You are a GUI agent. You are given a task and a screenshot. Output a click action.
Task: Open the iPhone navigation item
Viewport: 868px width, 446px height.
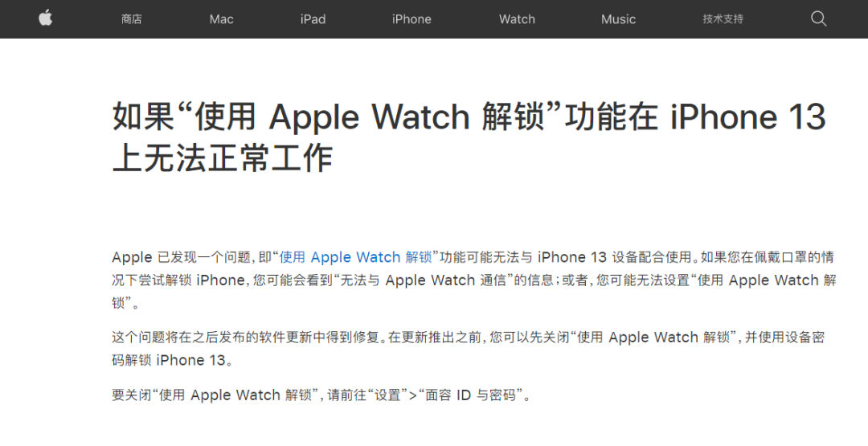(x=411, y=18)
